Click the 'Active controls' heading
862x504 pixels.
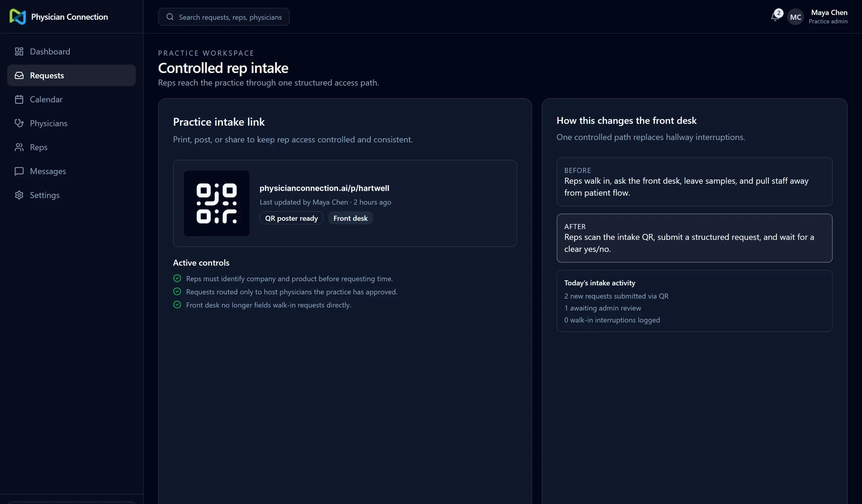[x=201, y=263]
